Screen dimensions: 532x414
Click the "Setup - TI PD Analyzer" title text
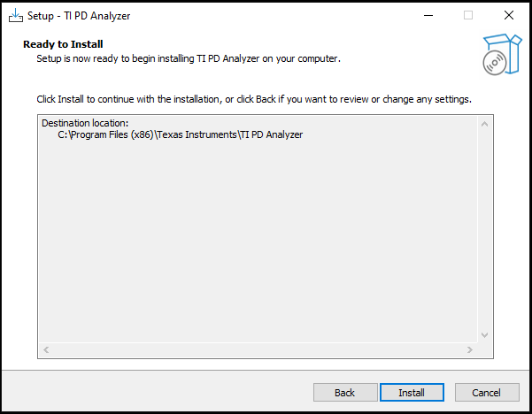click(79, 16)
